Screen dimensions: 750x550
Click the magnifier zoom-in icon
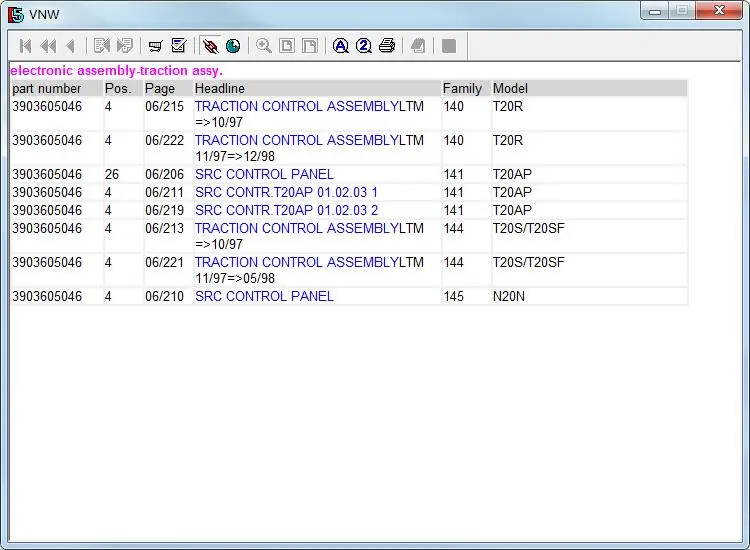264,46
